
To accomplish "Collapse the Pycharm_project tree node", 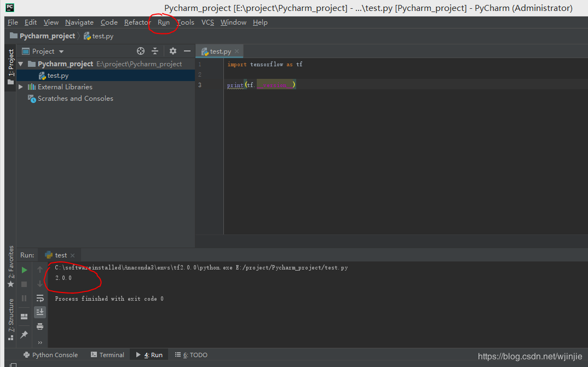I will (x=21, y=64).
